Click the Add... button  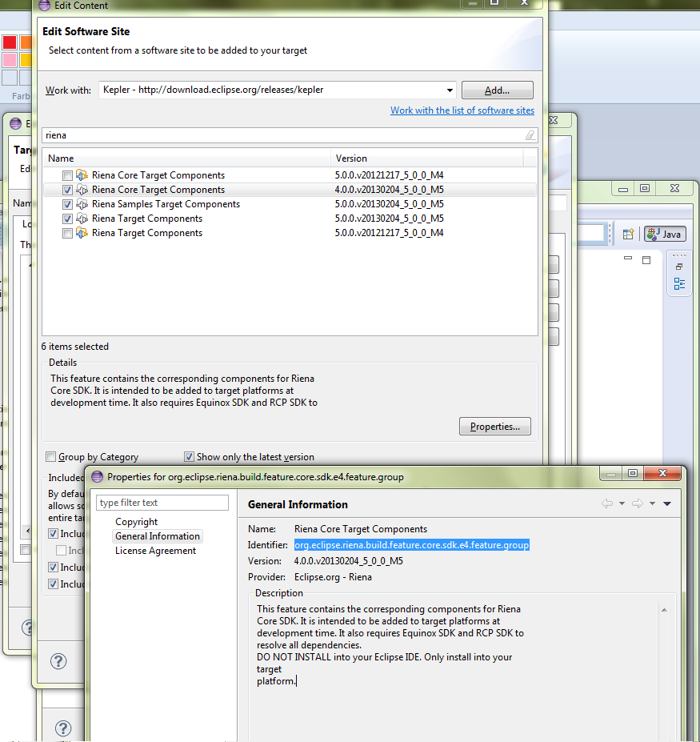[x=497, y=90]
